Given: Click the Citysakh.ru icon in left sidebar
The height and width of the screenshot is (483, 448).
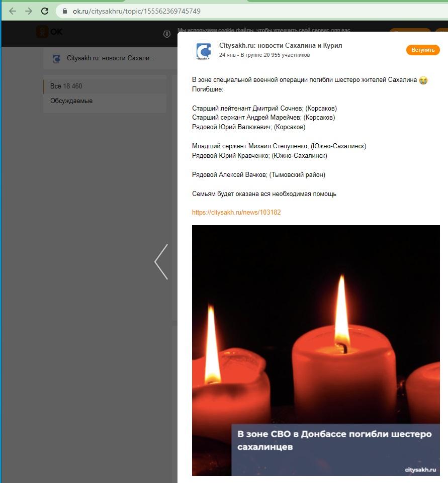Looking at the screenshot, I should pyautogui.click(x=56, y=58).
